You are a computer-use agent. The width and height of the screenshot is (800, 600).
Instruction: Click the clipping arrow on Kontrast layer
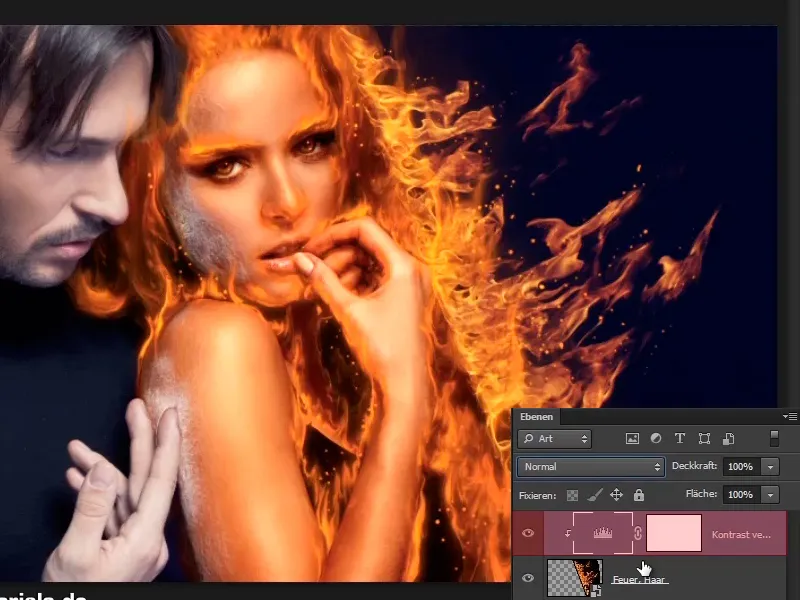click(567, 534)
